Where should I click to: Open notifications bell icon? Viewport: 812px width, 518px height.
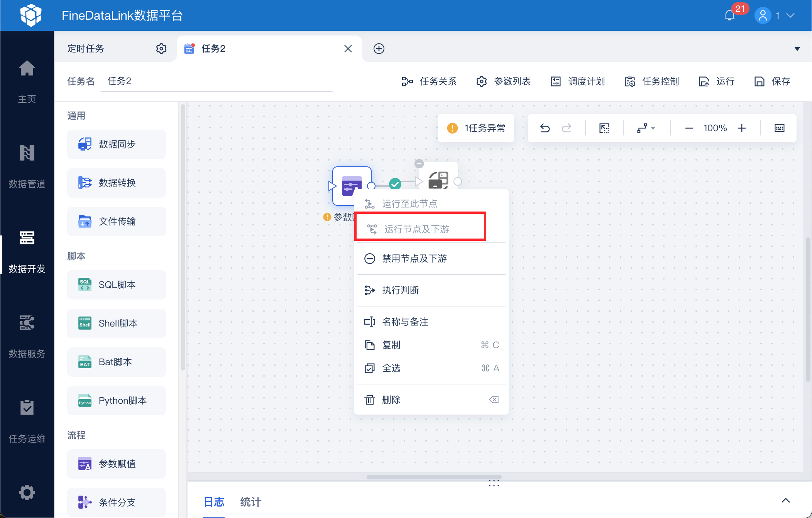(x=729, y=15)
